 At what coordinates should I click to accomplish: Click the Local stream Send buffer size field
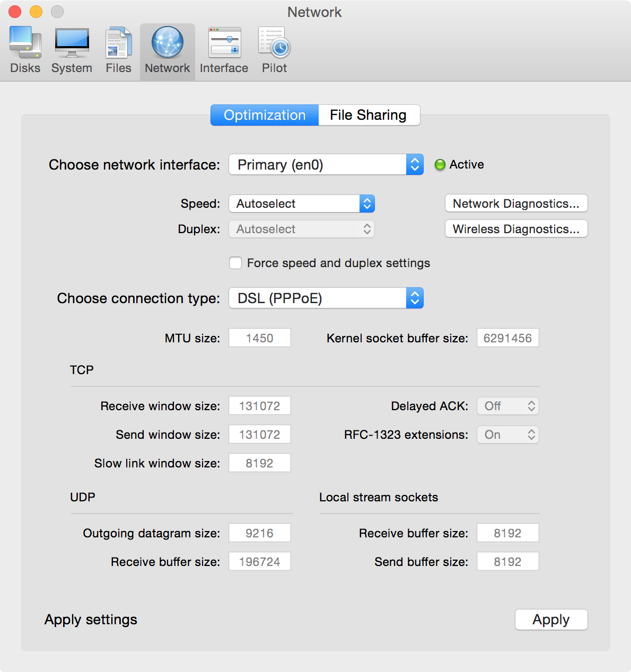click(x=508, y=562)
